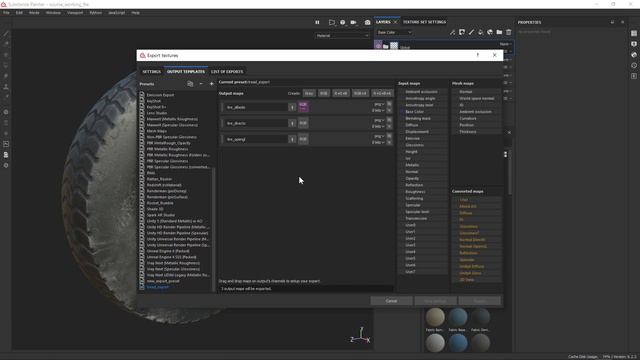This screenshot has width=640, height=360.
Task: Click the trash icon to delete layer
Action: (509, 32)
